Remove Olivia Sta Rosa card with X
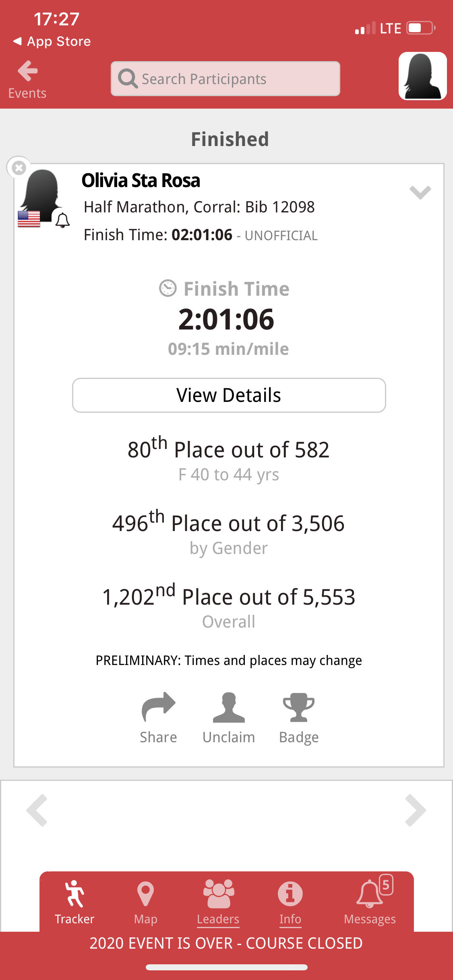 coord(19,167)
